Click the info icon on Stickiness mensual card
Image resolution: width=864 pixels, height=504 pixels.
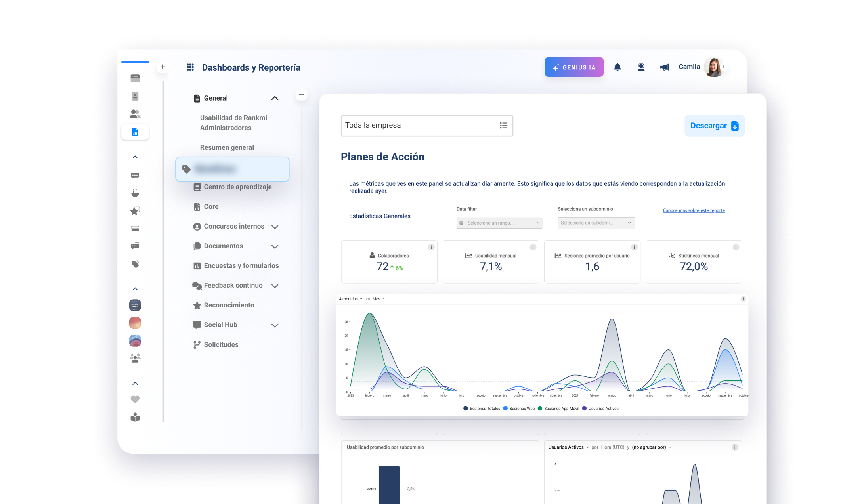click(736, 247)
